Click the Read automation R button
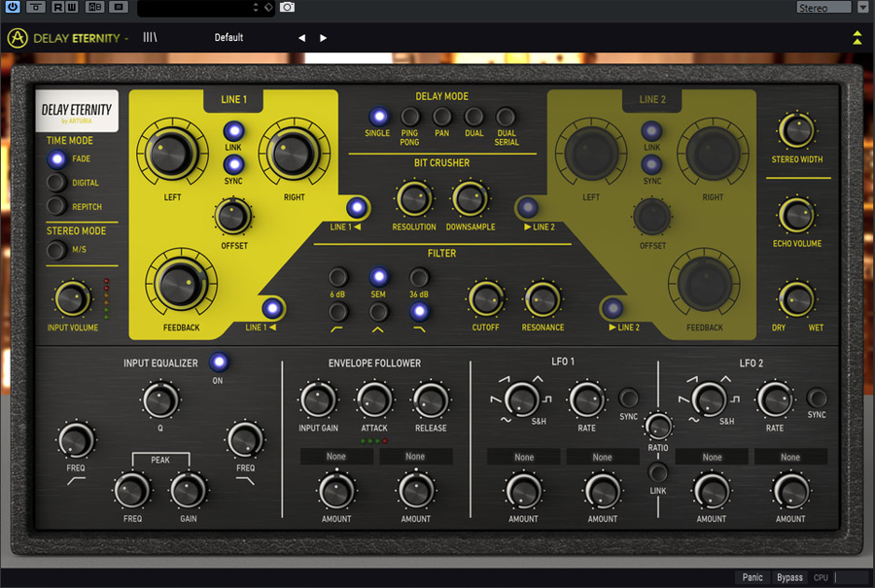875x588 pixels. 57,7
